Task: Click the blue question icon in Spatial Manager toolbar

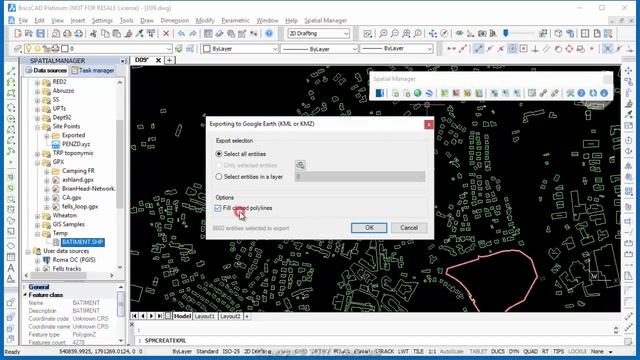Action: tap(582, 93)
